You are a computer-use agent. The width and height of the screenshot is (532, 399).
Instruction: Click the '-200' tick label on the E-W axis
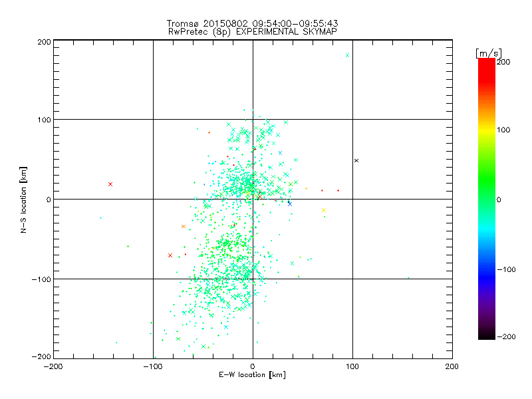53,366
